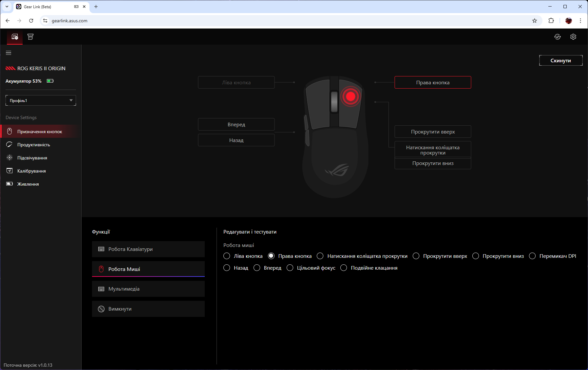
Task: Reload the page in the browser
Action: pos(31,21)
